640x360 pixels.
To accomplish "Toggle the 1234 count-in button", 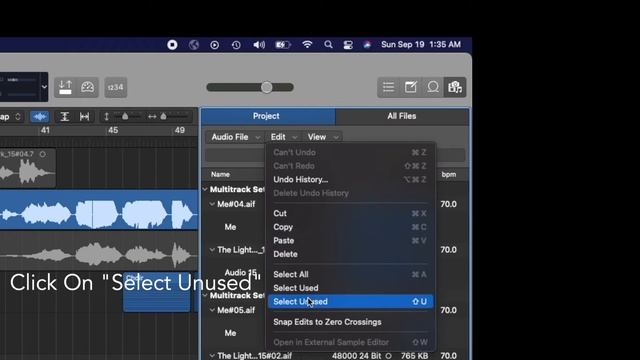I will (116, 87).
